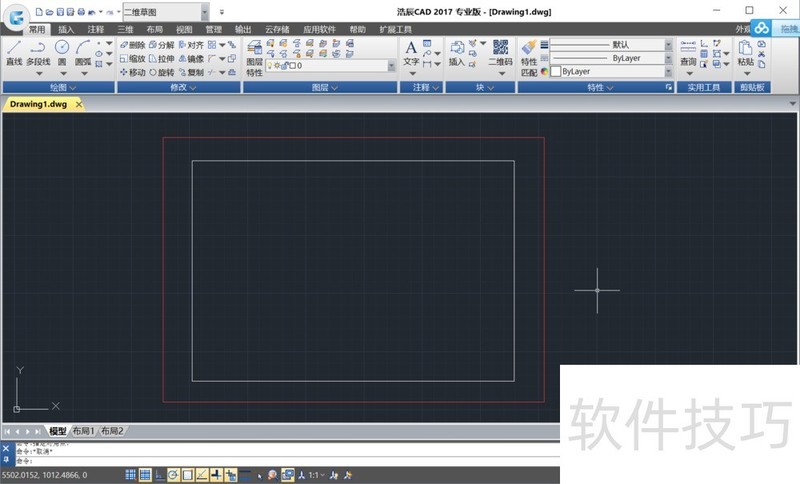Switch to the 布局1 layout tab
The width and height of the screenshot is (800, 484).
(83, 431)
